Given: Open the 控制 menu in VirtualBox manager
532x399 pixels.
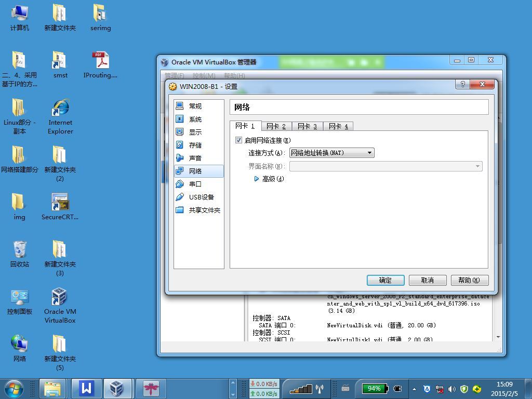Looking at the screenshot, I should [204, 75].
